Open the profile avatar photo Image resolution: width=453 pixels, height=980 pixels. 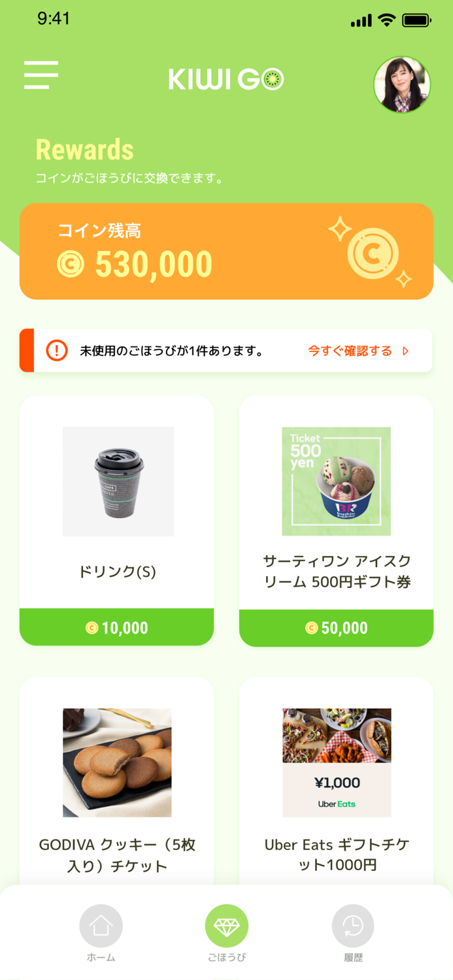402,85
